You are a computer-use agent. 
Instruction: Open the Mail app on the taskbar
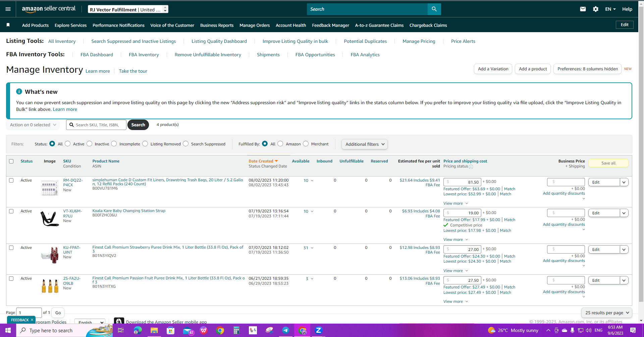tap(187, 331)
